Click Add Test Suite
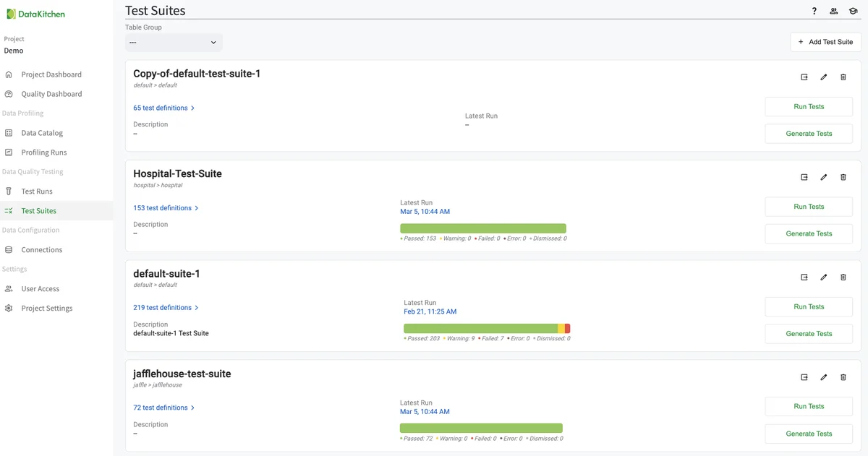The height and width of the screenshot is (456, 868). (825, 42)
